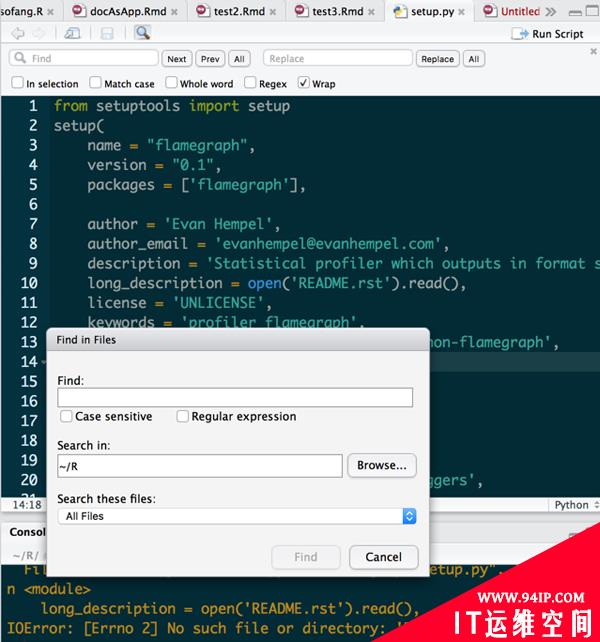Click the Search in path field

tap(200, 466)
